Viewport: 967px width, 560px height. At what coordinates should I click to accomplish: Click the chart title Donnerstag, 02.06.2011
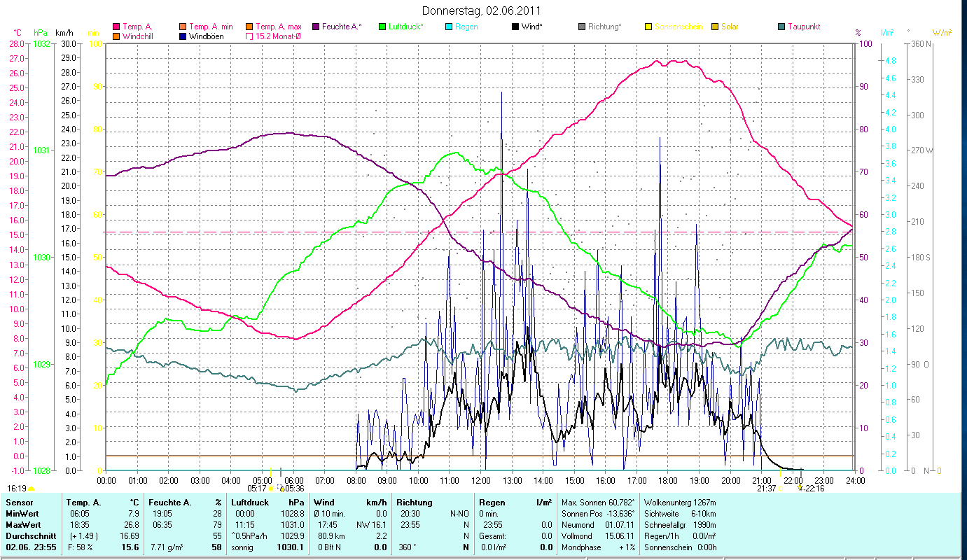pyautogui.click(x=483, y=11)
